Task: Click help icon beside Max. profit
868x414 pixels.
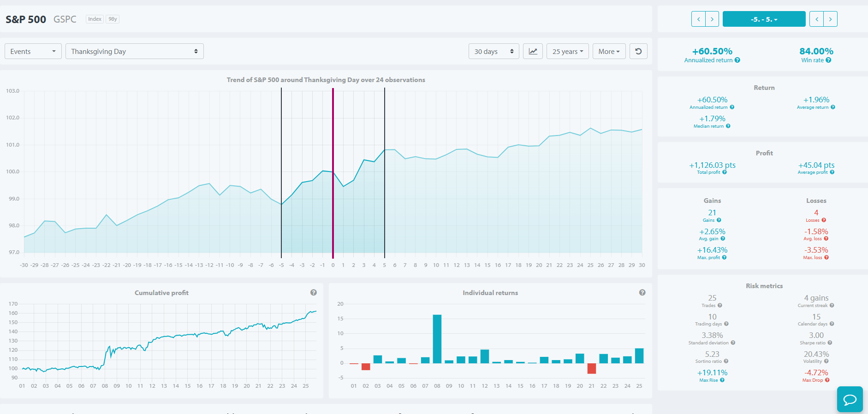Action: tap(724, 258)
